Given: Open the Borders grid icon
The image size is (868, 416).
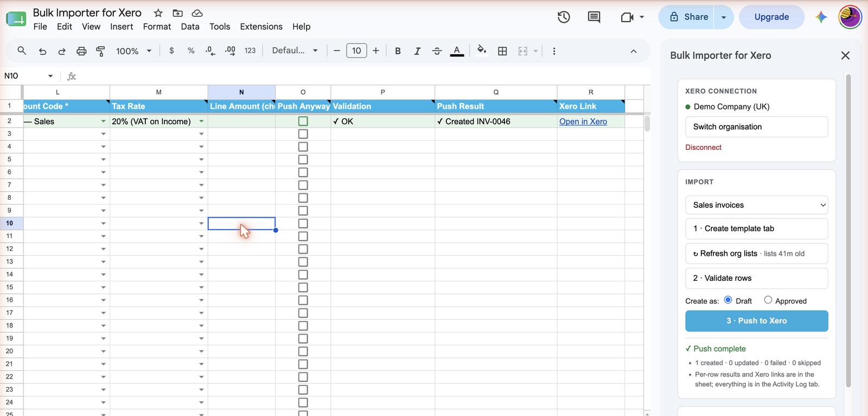Looking at the screenshot, I should [503, 51].
